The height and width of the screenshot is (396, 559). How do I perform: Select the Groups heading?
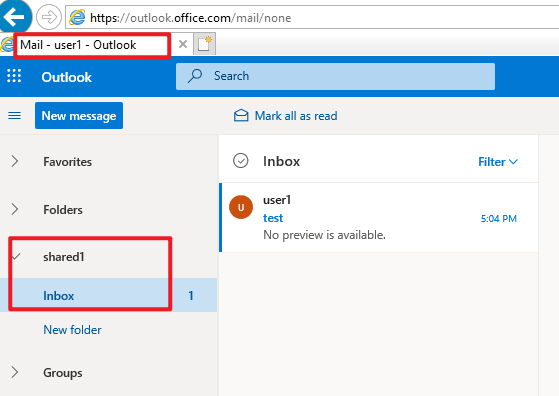(63, 373)
